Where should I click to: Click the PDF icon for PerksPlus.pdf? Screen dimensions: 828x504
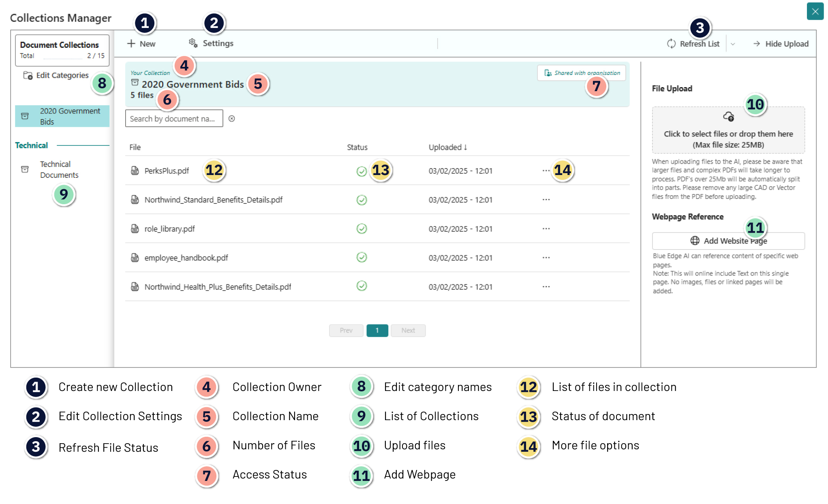point(135,171)
